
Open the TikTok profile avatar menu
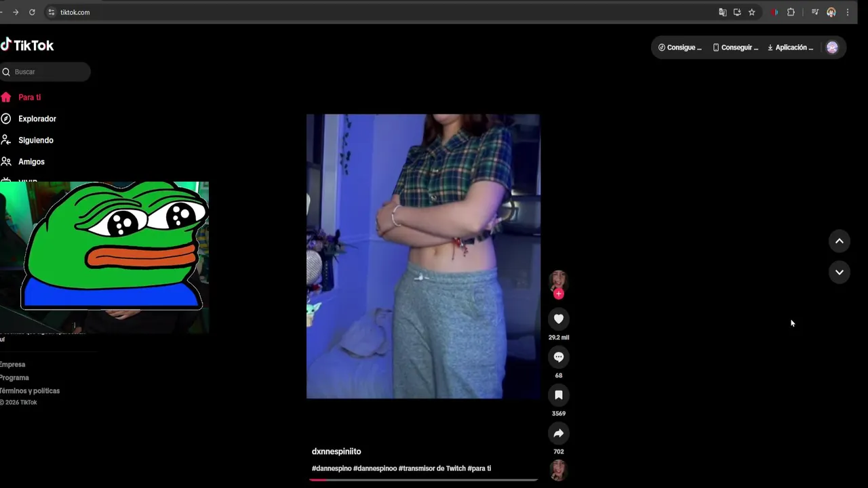tap(832, 47)
